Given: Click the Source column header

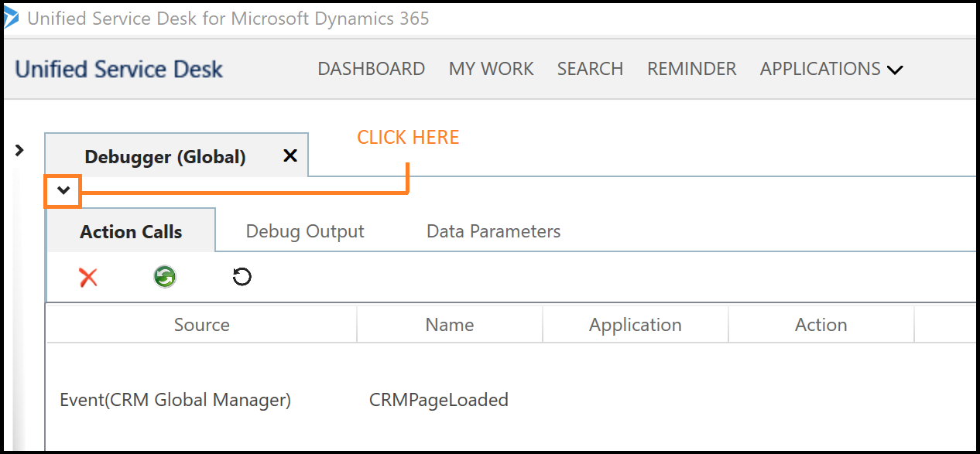Looking at the screenshot, I should click(x=201, y=324).
